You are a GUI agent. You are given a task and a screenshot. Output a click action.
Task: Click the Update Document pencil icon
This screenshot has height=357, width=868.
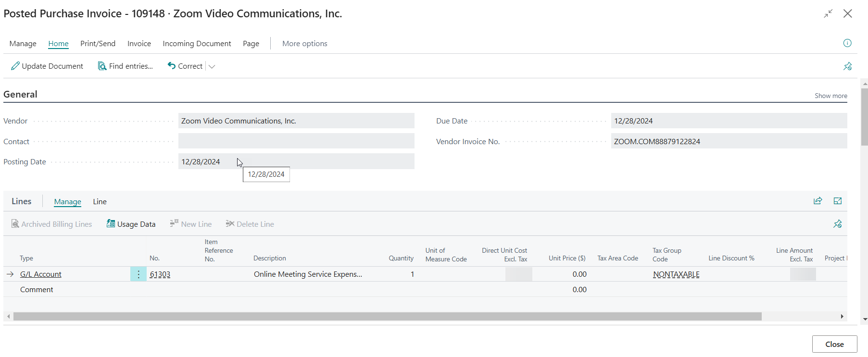15,66
